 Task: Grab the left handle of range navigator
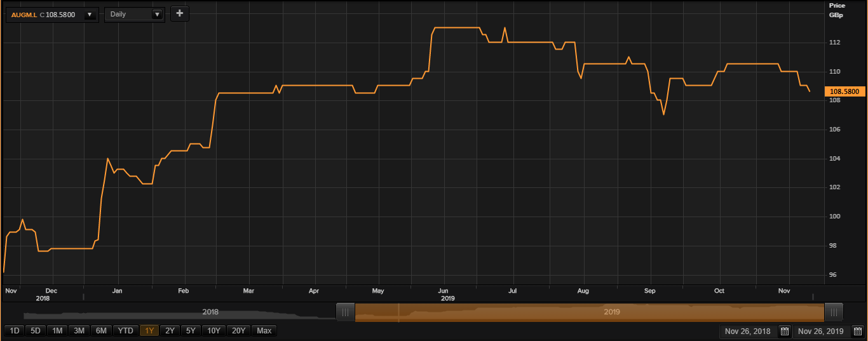click(x=345, y=312)
